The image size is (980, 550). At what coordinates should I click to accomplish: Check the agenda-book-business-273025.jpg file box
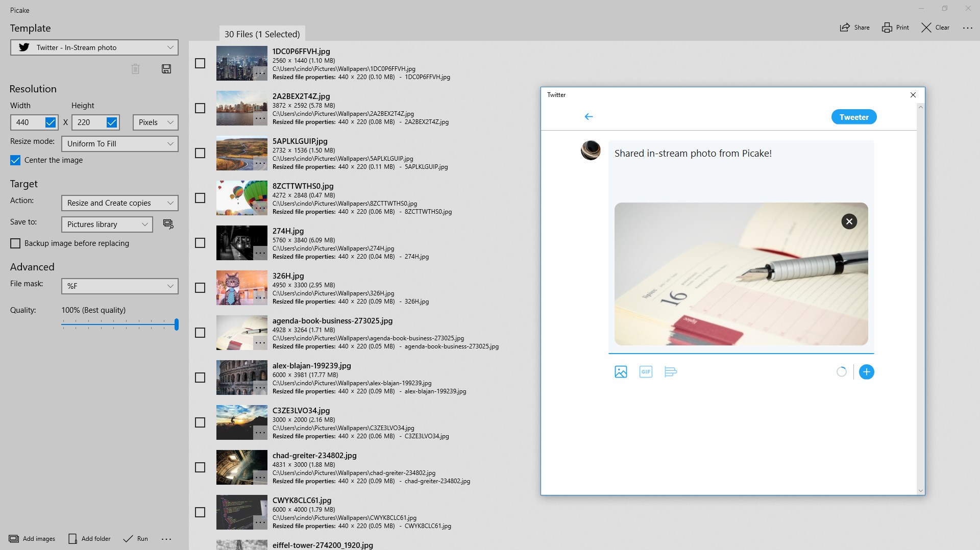click(x=200, y=333)
